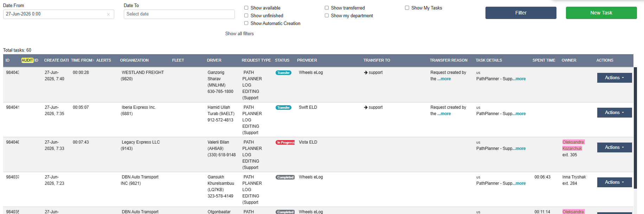Tick Show transferred checkbox
The height and width of the screenshot is (214, 644).
327,8
